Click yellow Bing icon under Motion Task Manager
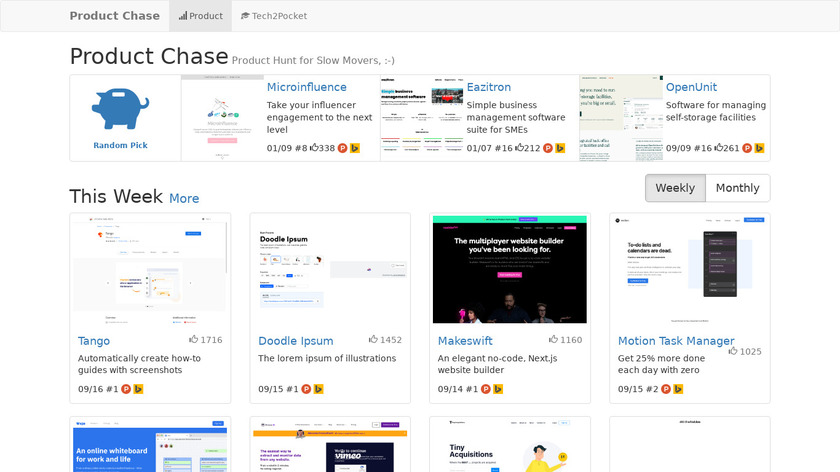This screenshot has width=840, height=472. pos(678,389)
